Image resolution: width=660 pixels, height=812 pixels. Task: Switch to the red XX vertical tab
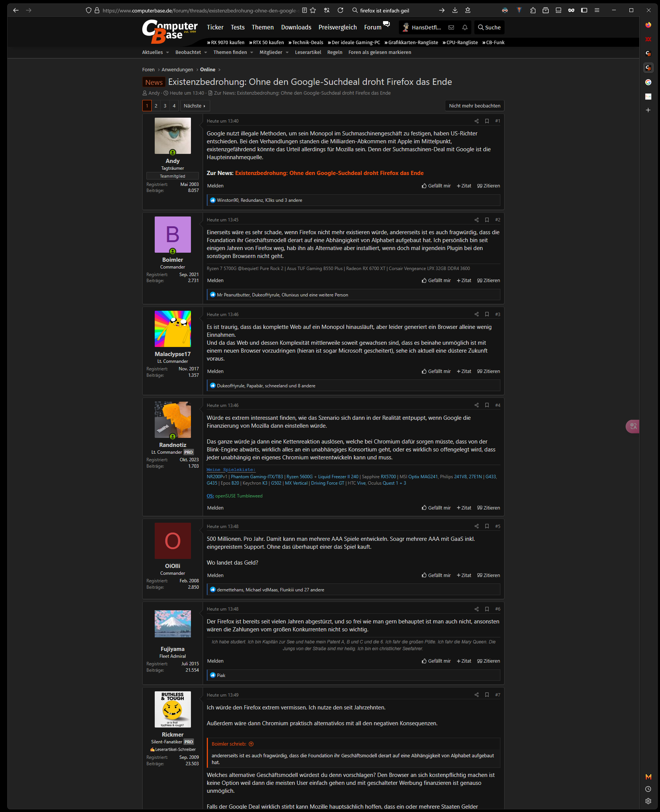(x=648, y=39)
